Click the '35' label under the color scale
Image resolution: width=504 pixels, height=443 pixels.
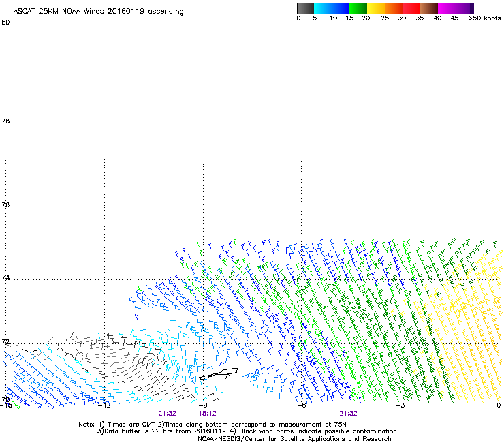point(420,18)
